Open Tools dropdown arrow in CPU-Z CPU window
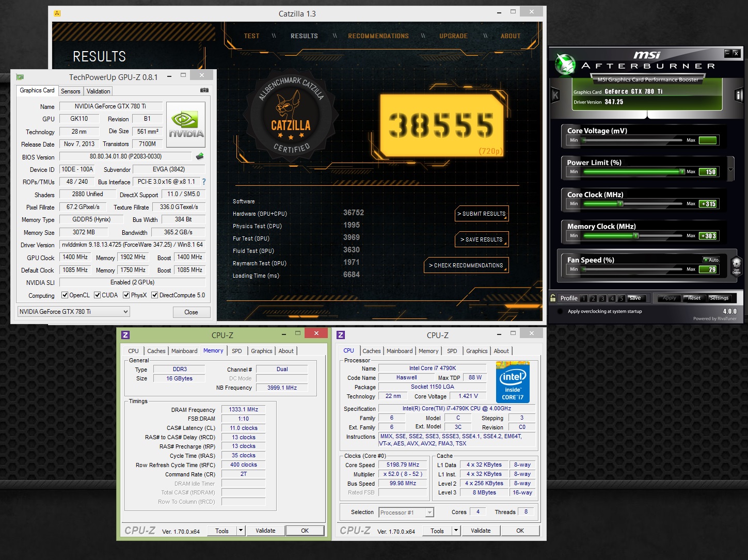Viewport: 748px width, 560px height. [x=456, y=531]
